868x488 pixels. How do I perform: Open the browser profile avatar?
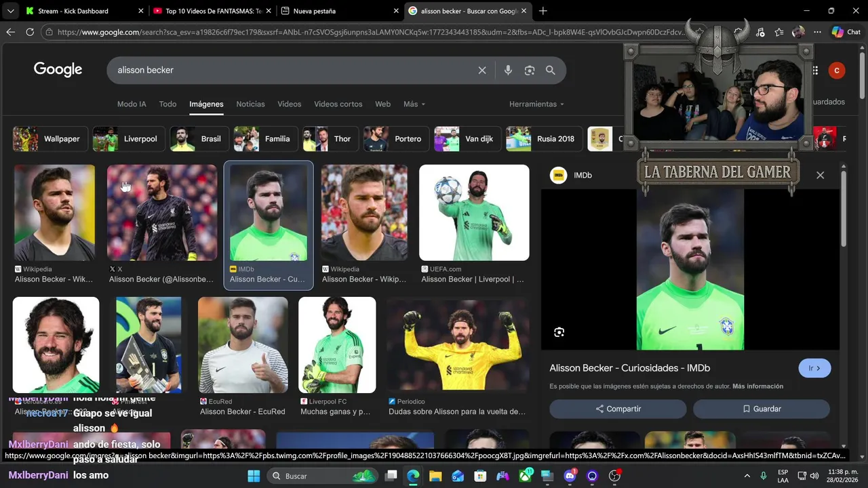[798, 32]
